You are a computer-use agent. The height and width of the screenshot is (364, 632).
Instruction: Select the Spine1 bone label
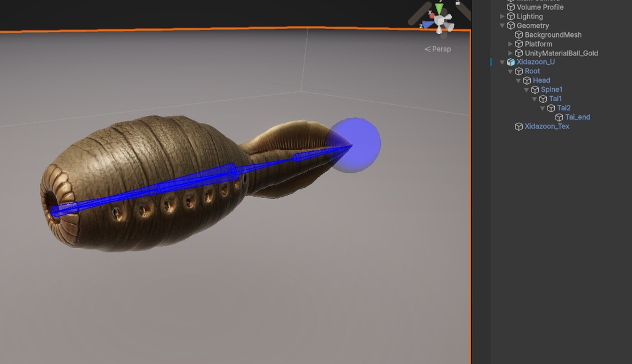[551, 89]
